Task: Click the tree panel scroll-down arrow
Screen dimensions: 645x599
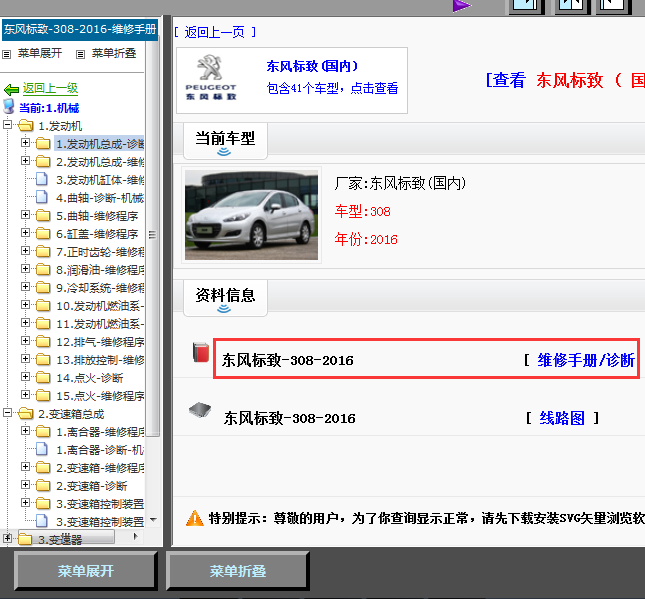Action: 153,520
